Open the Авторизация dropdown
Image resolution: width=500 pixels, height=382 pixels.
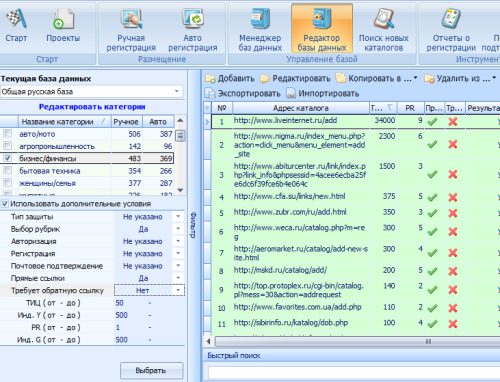178,241
